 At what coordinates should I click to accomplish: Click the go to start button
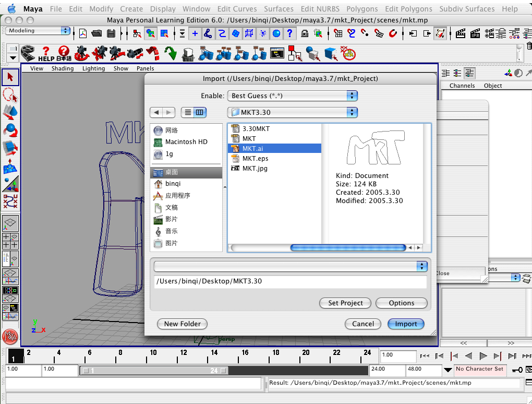tap(425, 356)
